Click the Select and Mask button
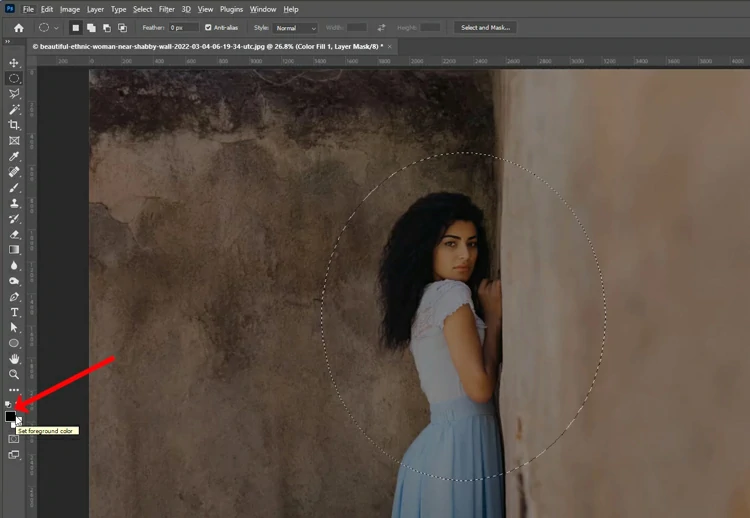Viewport: 750px width, 518px height. (486, 28)
